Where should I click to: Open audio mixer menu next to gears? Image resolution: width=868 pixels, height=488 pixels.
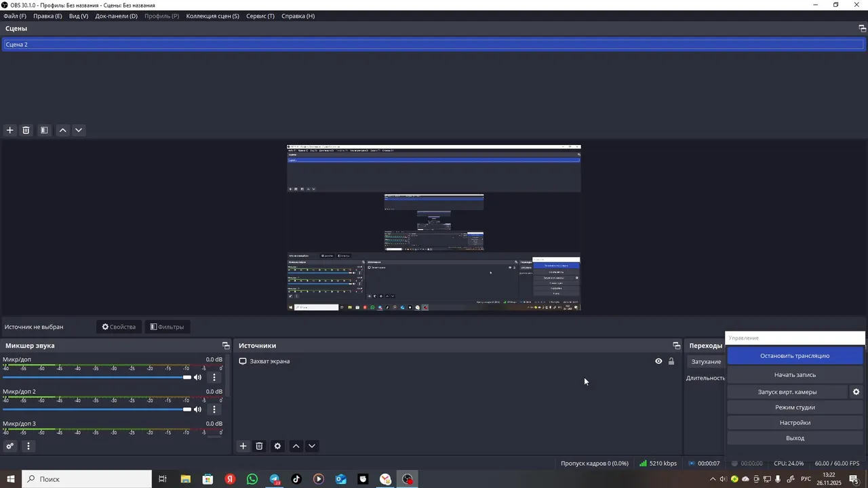click(28, 446)
